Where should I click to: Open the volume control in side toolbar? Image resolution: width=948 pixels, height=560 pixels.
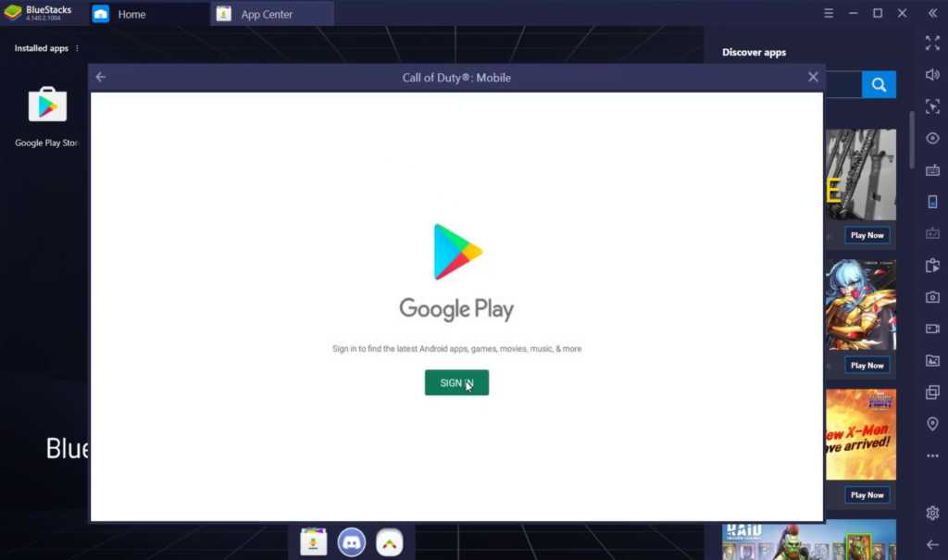coord(932,75)
